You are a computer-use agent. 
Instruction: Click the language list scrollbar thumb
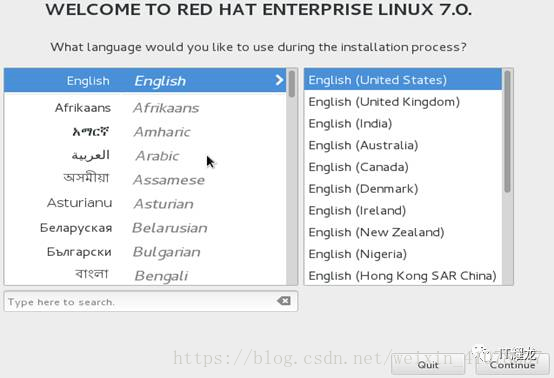(292, 84)
